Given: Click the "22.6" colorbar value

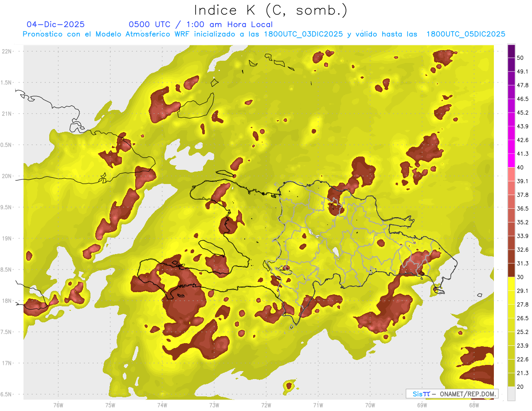Looking at the screenshot, I should point(523,359).
